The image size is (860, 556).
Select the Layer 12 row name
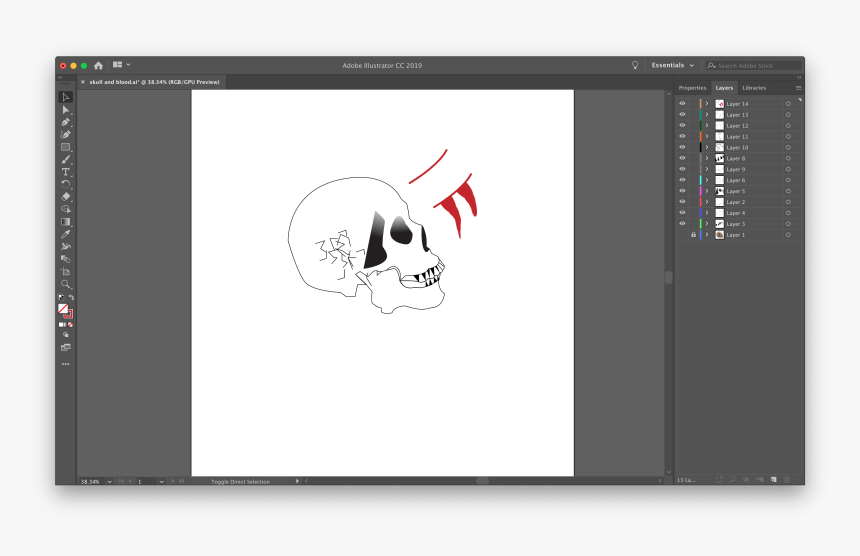pyautogui.click(x=737, y=126)
